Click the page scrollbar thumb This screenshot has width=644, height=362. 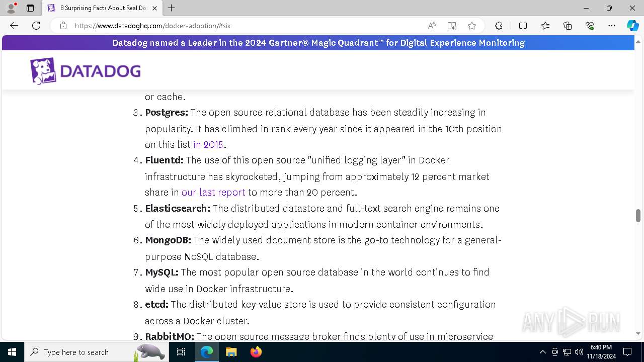[638, 215]
